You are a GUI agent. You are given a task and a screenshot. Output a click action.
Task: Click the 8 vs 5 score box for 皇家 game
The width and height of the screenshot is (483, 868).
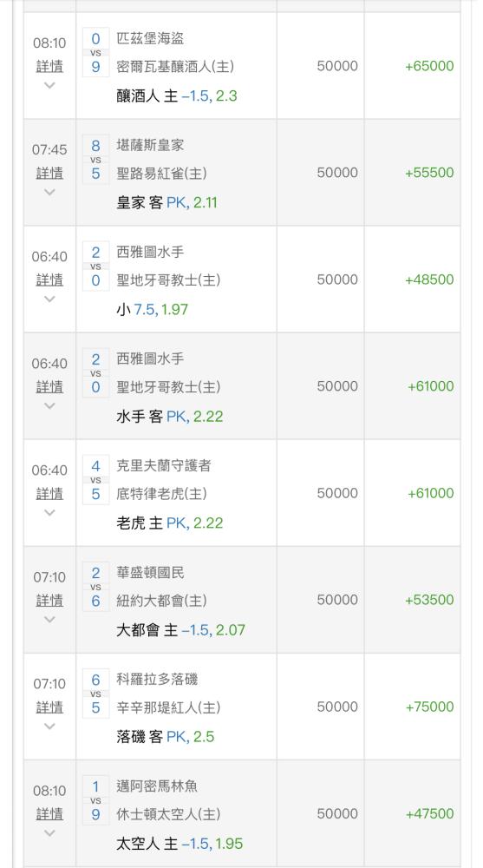click(x=95, y=160)
